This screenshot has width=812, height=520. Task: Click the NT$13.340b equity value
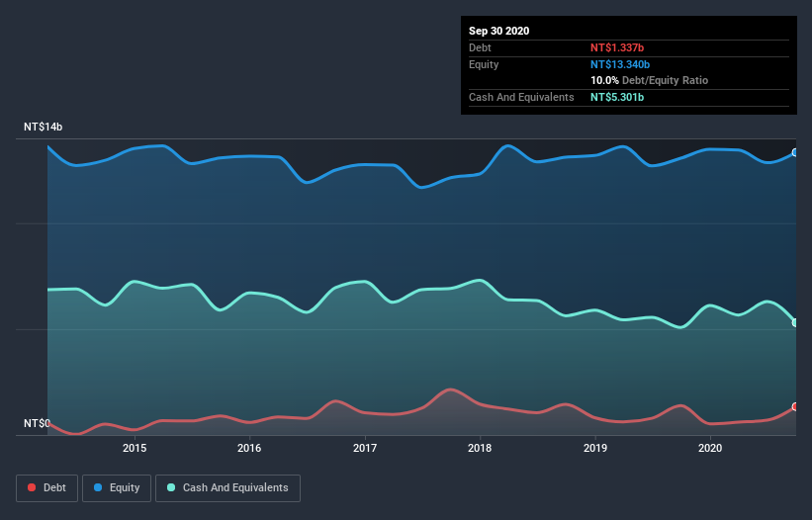[620, 64]
